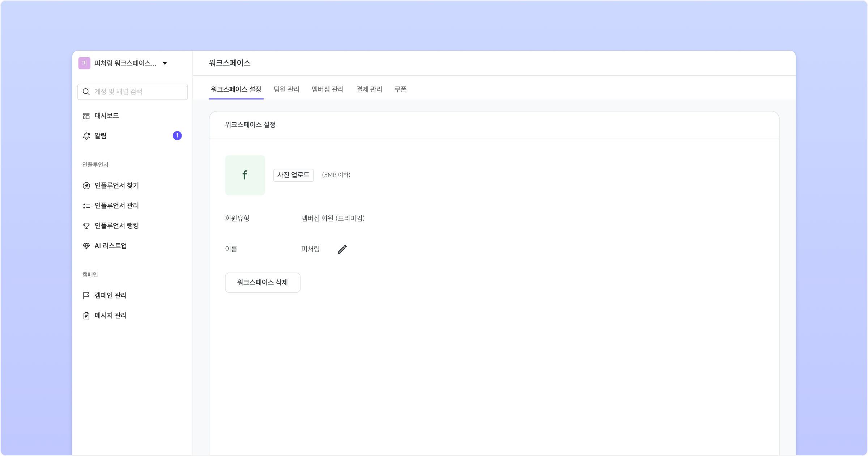Viewport: 868px width, 456px height.
Task: Click the 워크스페이스 삭제 button
Action: click(263, 283)
